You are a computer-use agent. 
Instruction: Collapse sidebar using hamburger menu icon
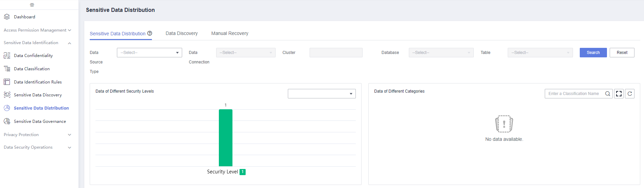tap(32, 5)
